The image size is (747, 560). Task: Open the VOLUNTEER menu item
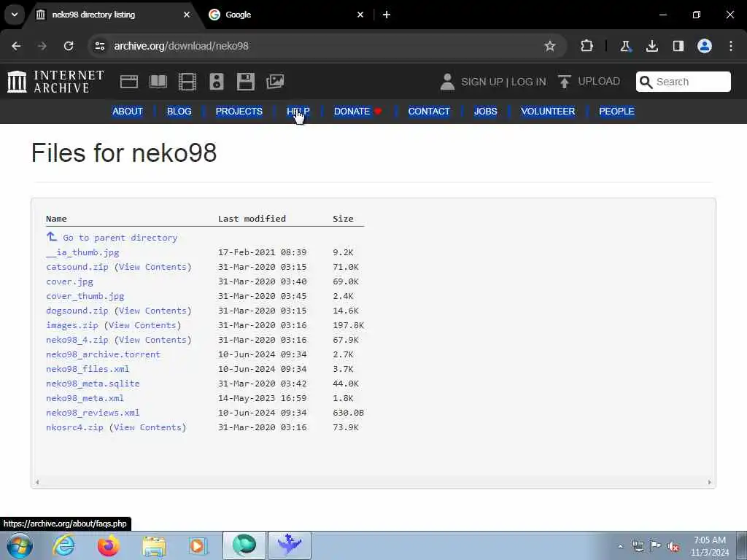point(548,112)
